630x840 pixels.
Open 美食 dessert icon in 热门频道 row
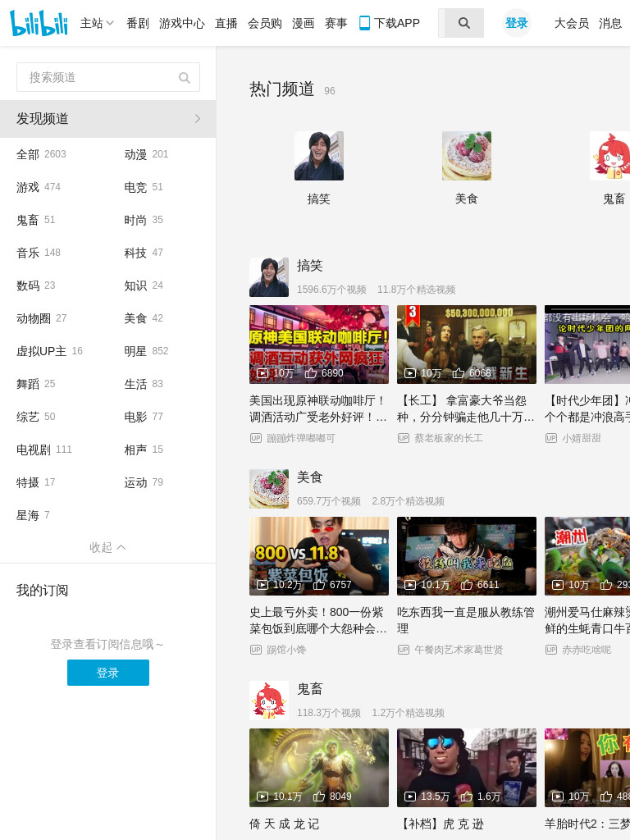point(466,156)
